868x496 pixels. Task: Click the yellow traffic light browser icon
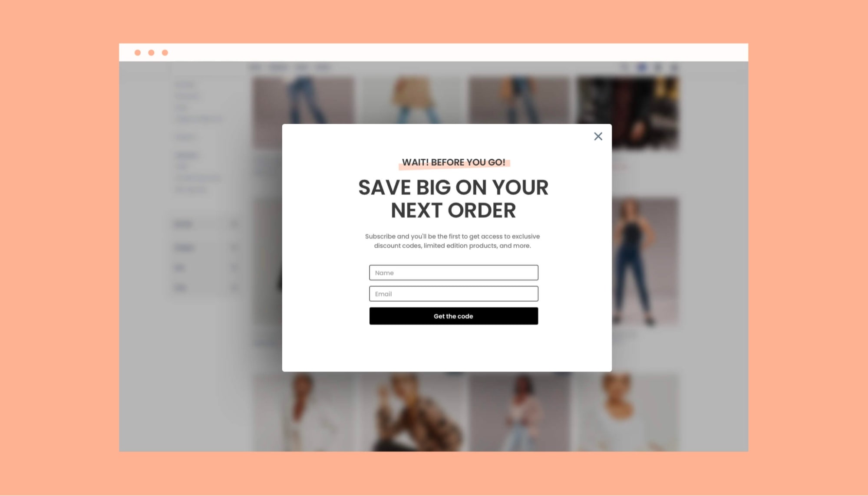[x=151, y=53]
